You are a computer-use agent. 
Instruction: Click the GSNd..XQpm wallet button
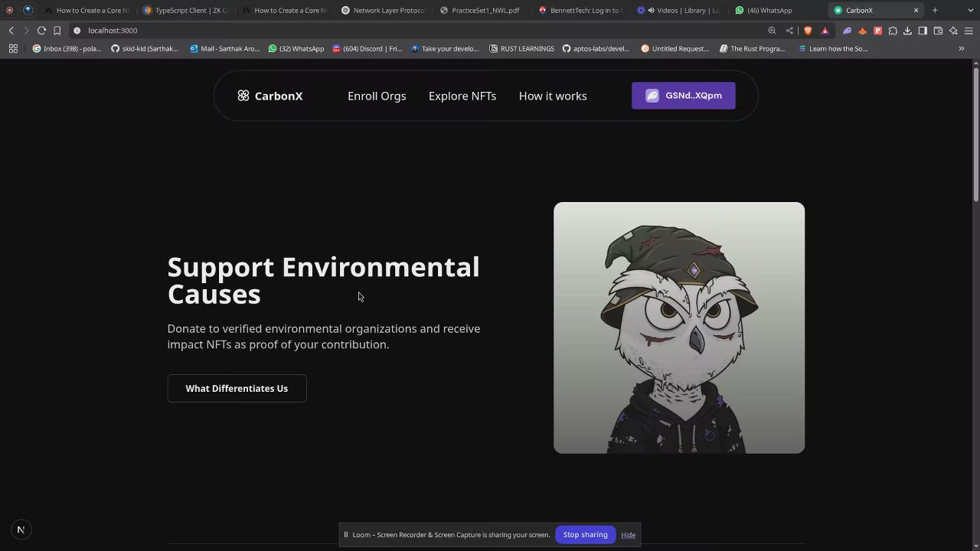(x=683, y=96)
